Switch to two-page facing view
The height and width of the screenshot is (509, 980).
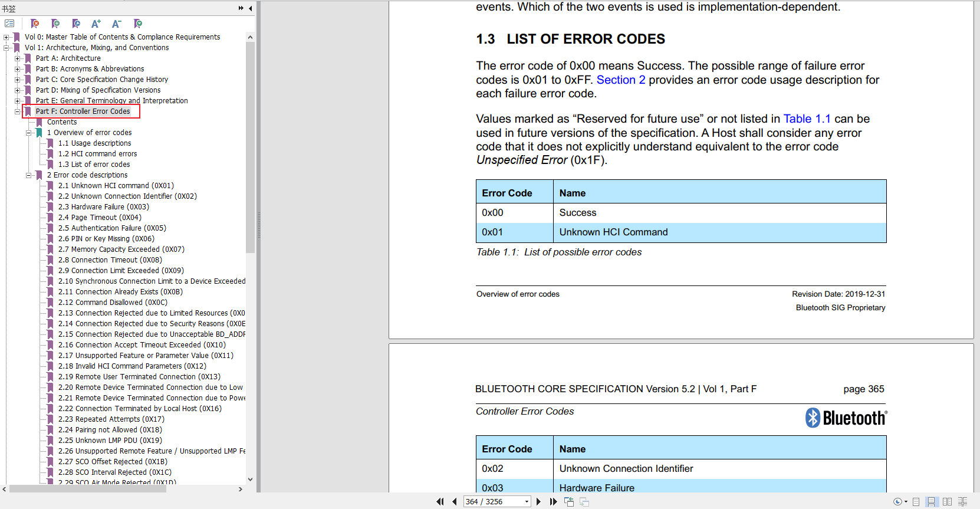[947, 502]
